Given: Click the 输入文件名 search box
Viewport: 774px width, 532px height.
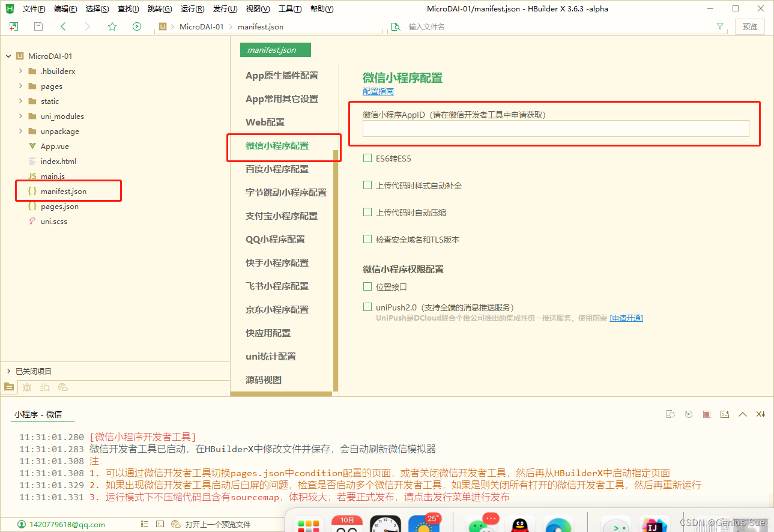Looking at the screenshot, I should click(558, 26).
